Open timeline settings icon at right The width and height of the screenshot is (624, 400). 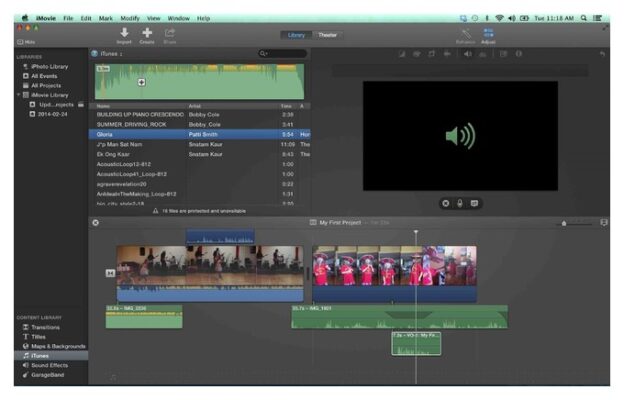(x=604, y=223)
